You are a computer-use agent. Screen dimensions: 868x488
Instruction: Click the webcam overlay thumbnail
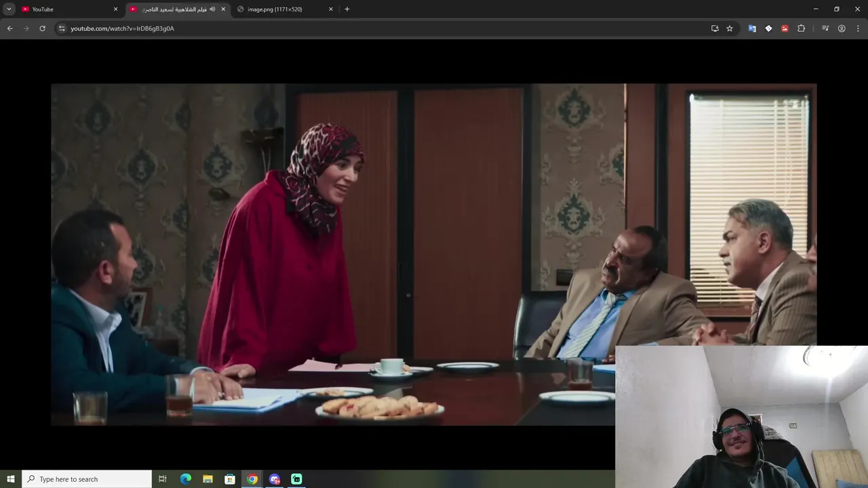(741, 417)
